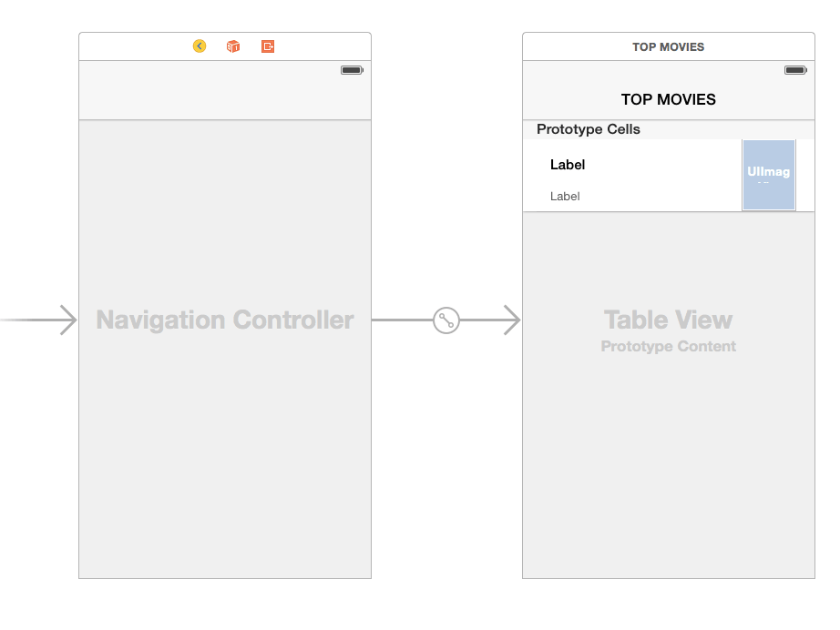Click the Table View placeholder text

pos(668,320)
